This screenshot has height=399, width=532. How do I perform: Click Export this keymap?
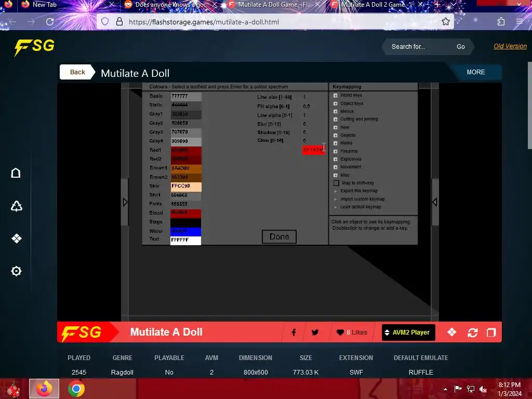[359, 191]
